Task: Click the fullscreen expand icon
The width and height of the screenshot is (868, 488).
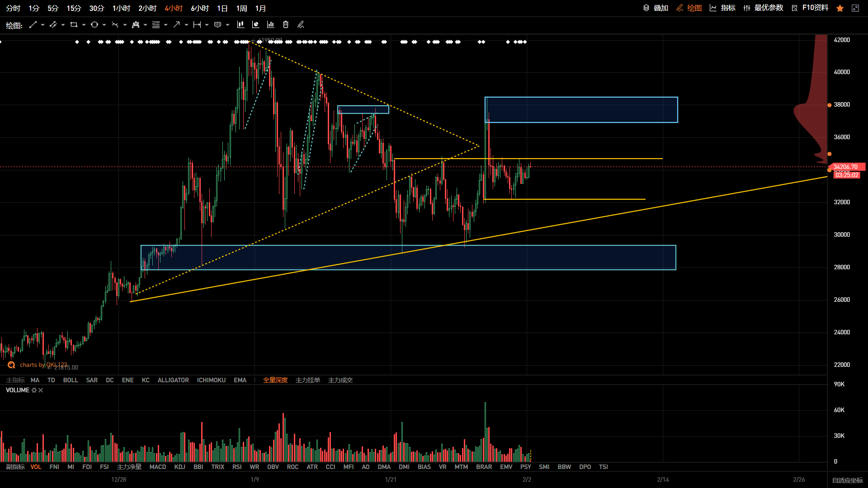Action: (855, 8)
